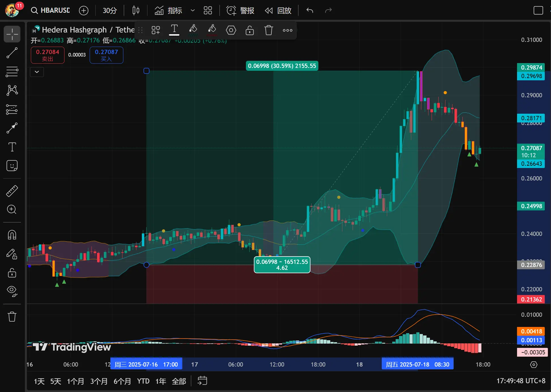
Task: Toggle fullscreen layout square icon
Action: tap(538, 10)
